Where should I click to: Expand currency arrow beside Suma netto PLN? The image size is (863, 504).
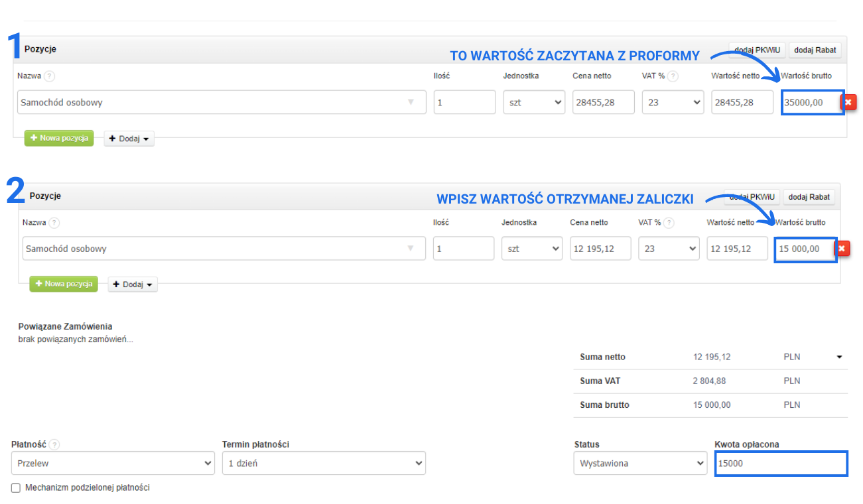(x=839, y=357)
